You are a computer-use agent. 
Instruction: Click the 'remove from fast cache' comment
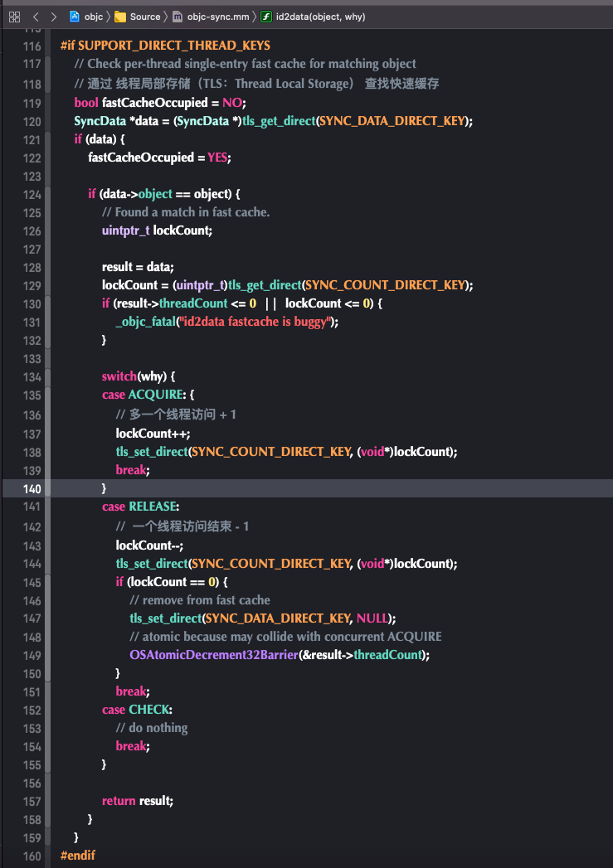tap(200, 600)
